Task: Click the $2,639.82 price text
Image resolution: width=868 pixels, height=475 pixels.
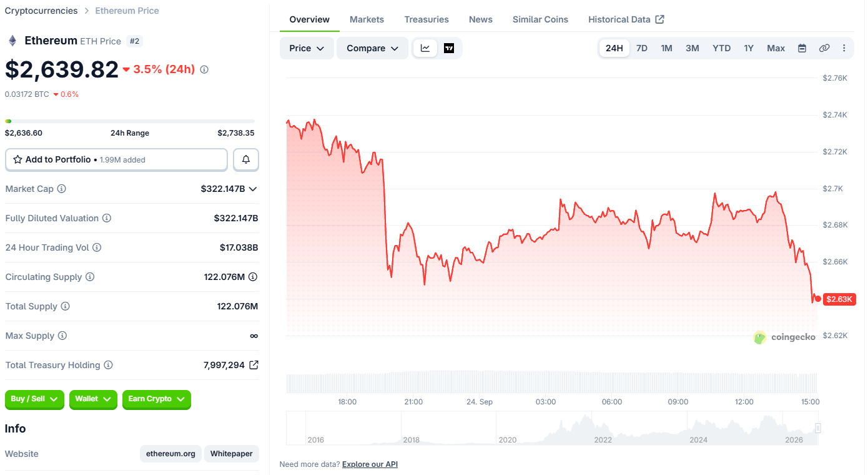Action: 62,69
